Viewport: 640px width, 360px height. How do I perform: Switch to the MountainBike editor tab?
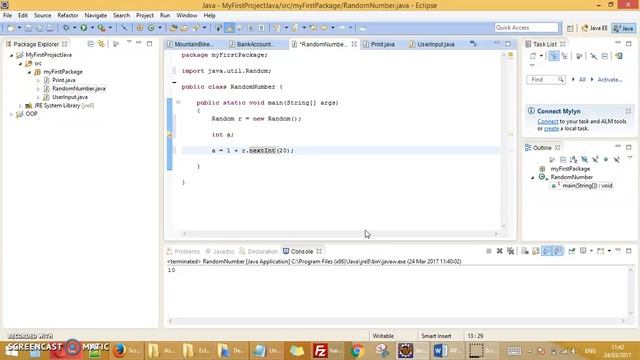[x=194, y=44]
